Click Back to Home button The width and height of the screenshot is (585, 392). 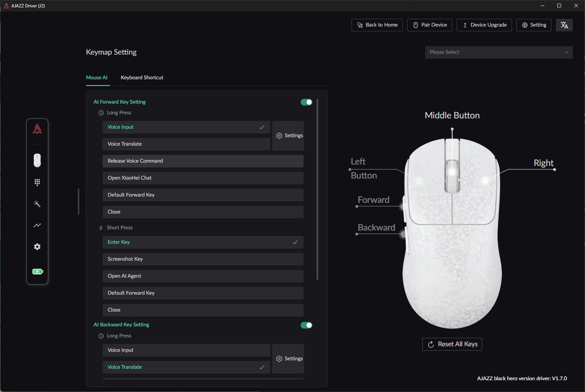pos(377,25)
